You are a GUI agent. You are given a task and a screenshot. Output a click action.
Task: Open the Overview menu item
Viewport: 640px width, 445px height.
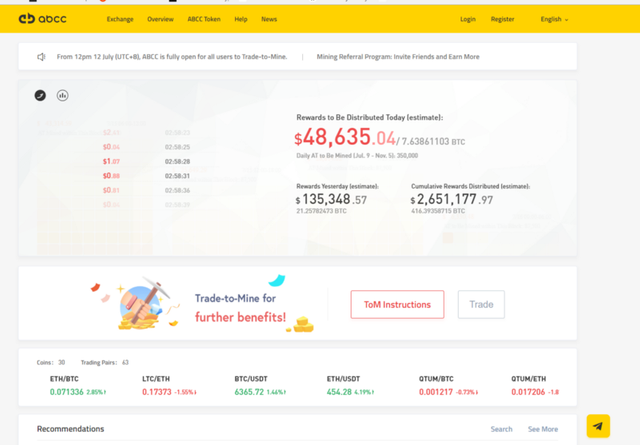(160, 19)
